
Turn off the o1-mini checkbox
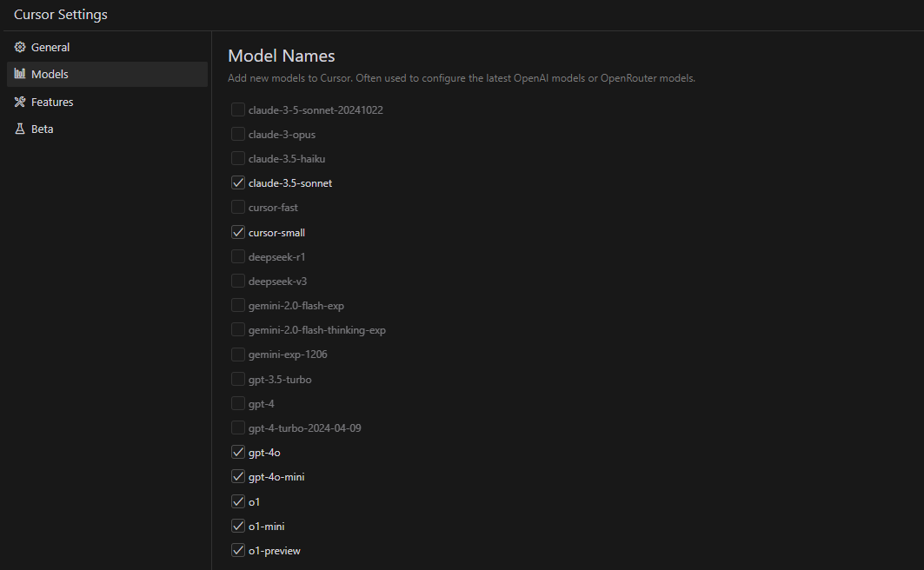[x=238, y=526]
